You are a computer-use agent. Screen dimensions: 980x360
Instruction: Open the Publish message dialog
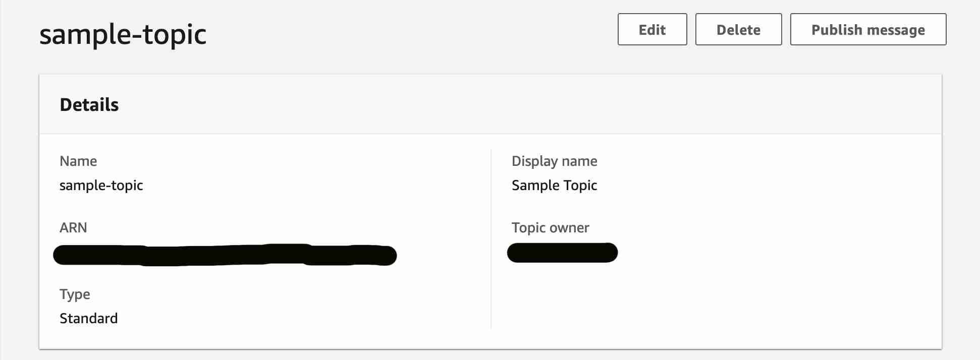(x=868, y=30)
